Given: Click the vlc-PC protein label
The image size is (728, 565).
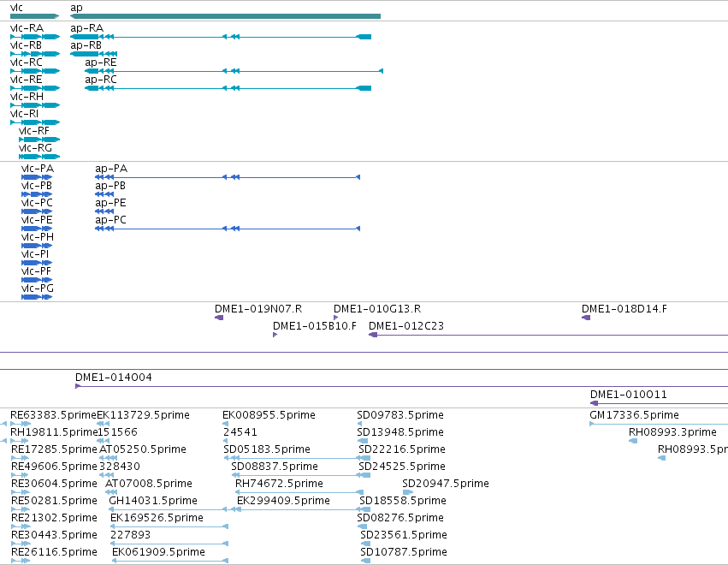Looking at the screenshot, I should pos(37,203).
